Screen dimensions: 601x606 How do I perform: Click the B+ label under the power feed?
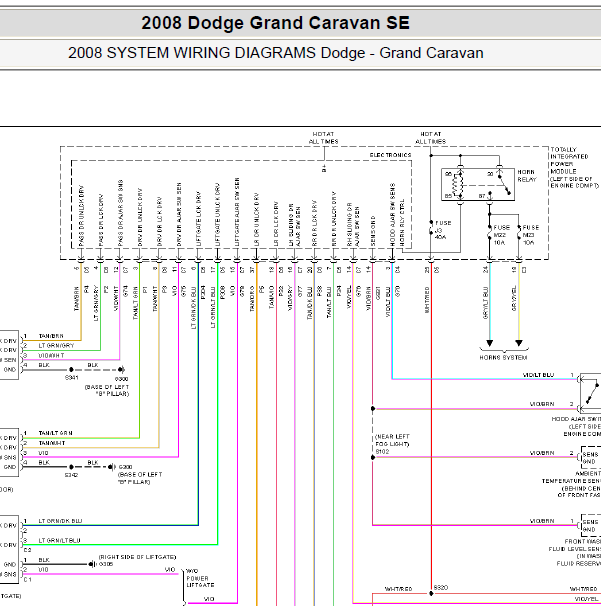pos(324,168)
